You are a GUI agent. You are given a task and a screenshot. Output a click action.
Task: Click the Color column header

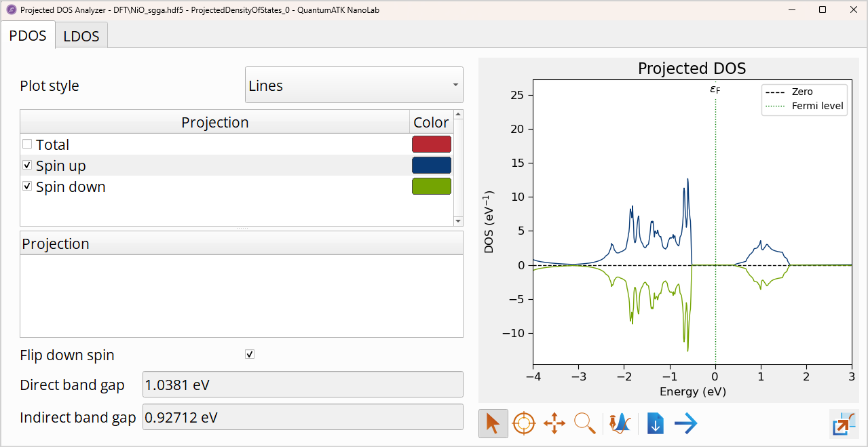(431, 123)
